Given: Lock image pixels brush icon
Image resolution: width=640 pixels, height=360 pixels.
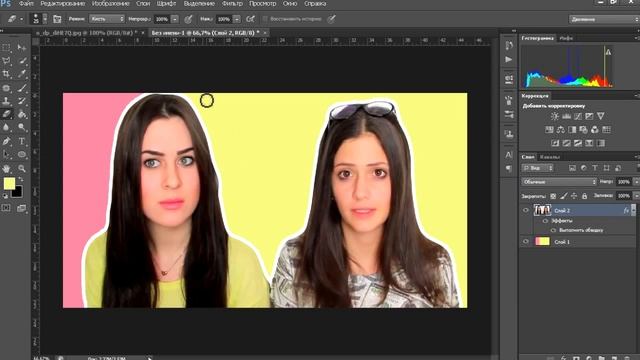Looking at the screenshot, I should (x=564, y=196).
